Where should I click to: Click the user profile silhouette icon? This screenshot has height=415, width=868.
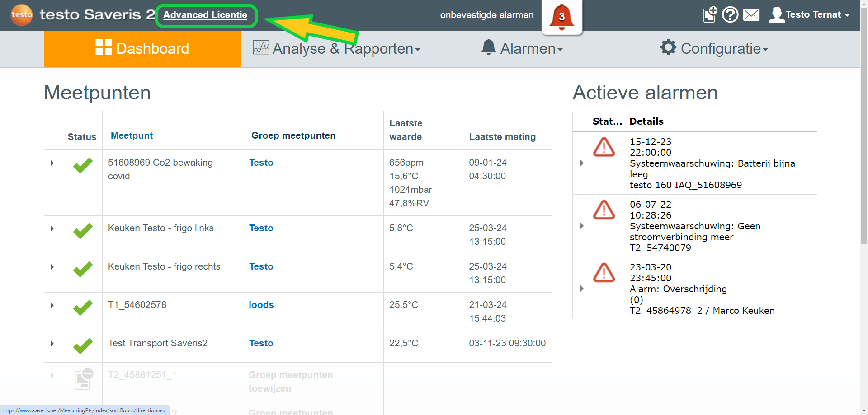(777, 14)
